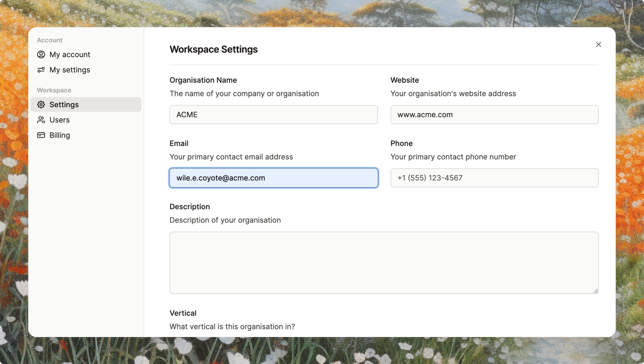Click the Settings gear icon

click(x=41, y=104)
